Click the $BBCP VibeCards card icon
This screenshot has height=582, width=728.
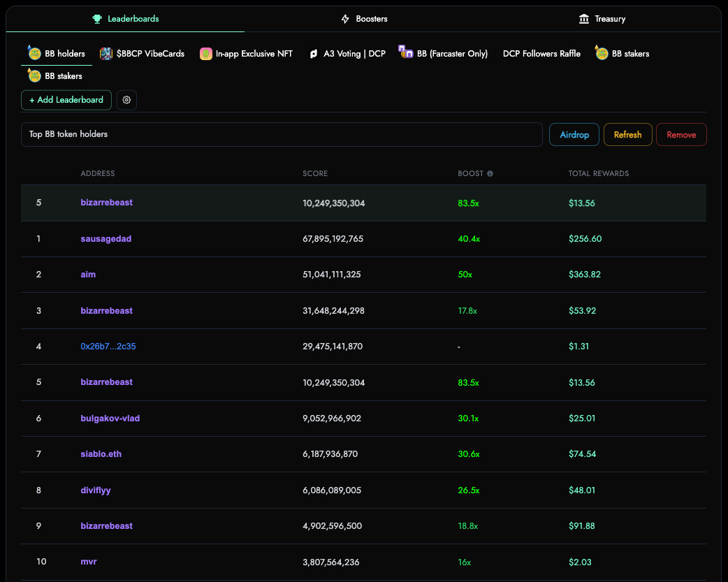pyautogui.click(x=106, y=54)
